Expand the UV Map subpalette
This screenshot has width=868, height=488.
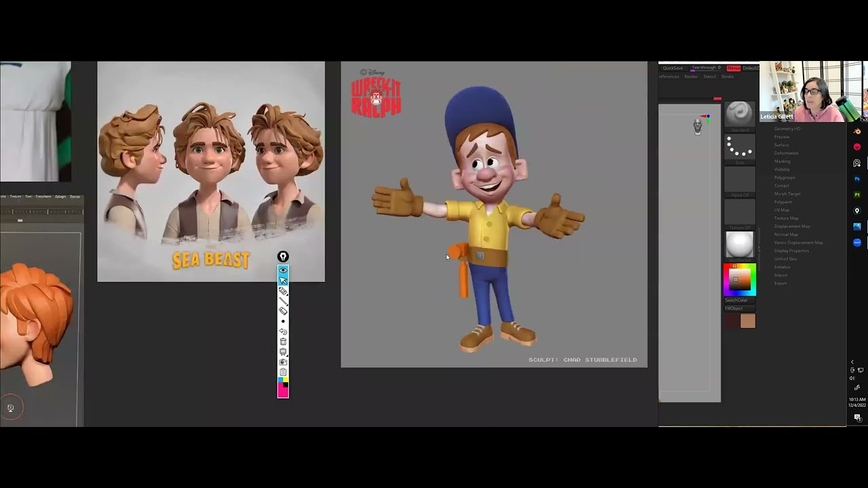[782, 210]
